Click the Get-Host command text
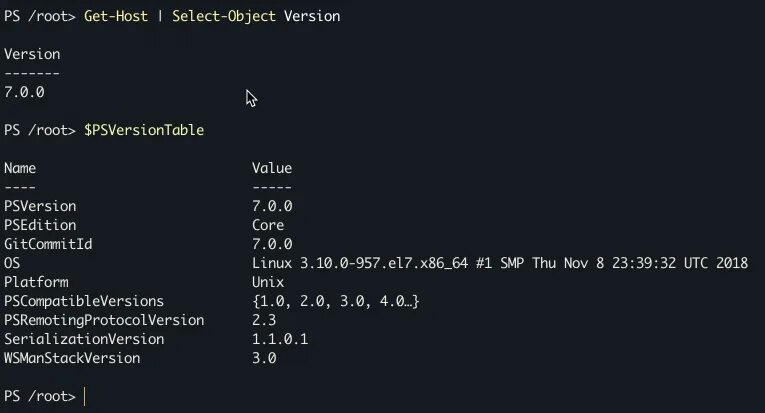This screenshot has height=413, width=765. coord(119,17)
